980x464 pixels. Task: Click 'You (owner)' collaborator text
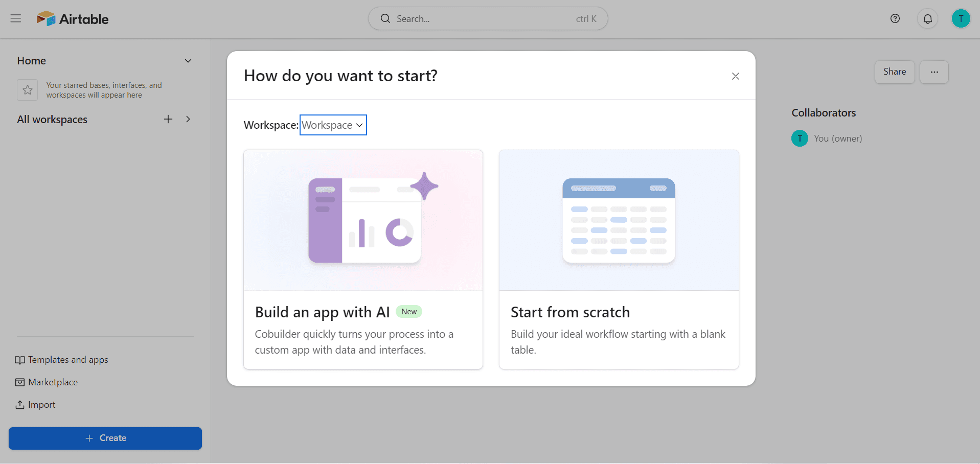click(x=838, y=138)
